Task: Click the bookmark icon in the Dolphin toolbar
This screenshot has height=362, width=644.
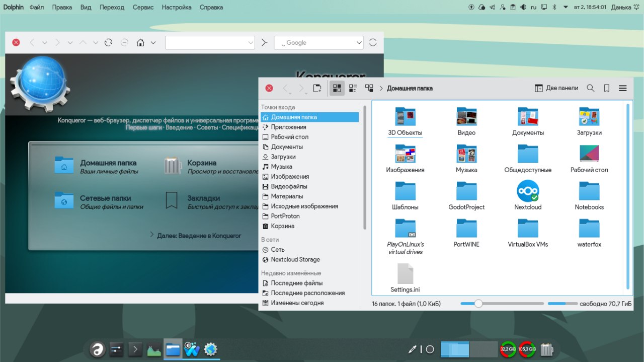Action: coord(607,88)
